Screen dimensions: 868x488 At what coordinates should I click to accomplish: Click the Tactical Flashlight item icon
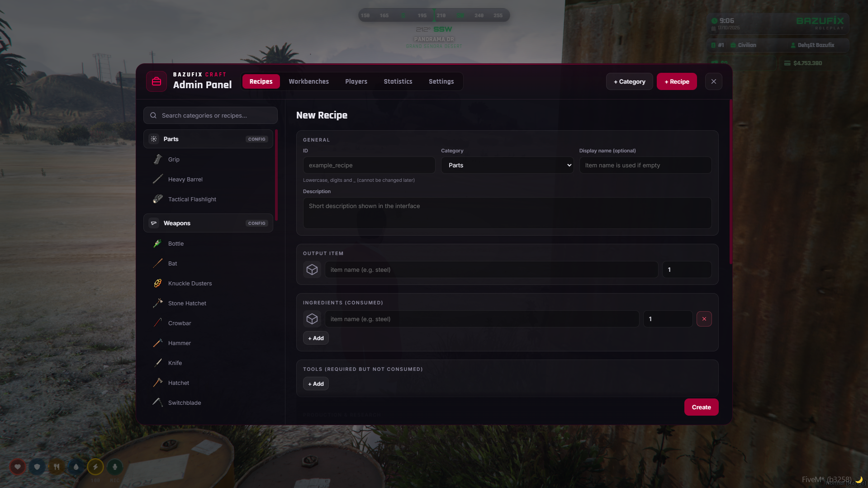click(x=158, y=199)
